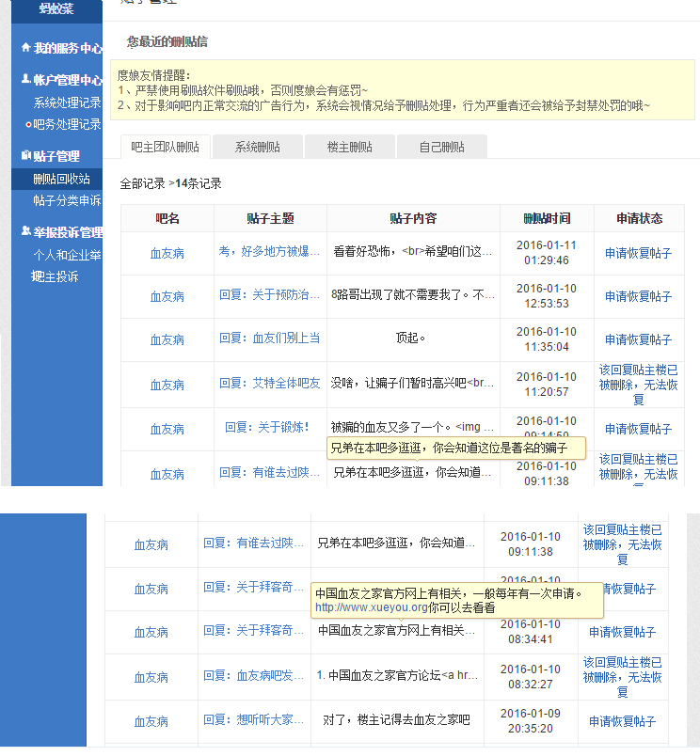Viewport: 700px width, 756px height.
Task: Click the 度娘友情提醒 notice box
Action: (x=403, y=90)
